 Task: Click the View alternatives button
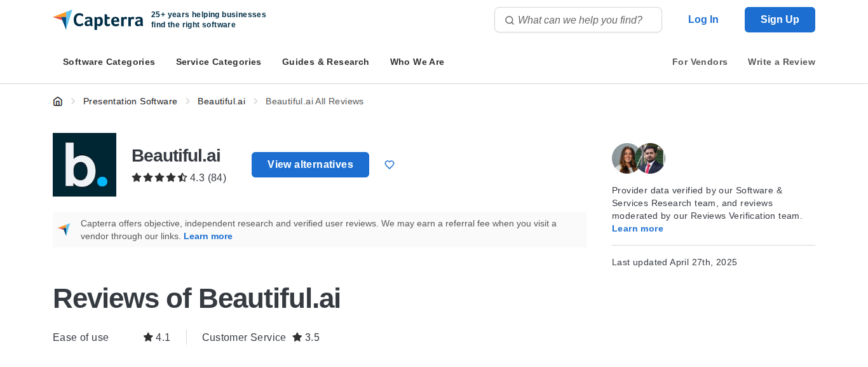[x=310, y=165]
